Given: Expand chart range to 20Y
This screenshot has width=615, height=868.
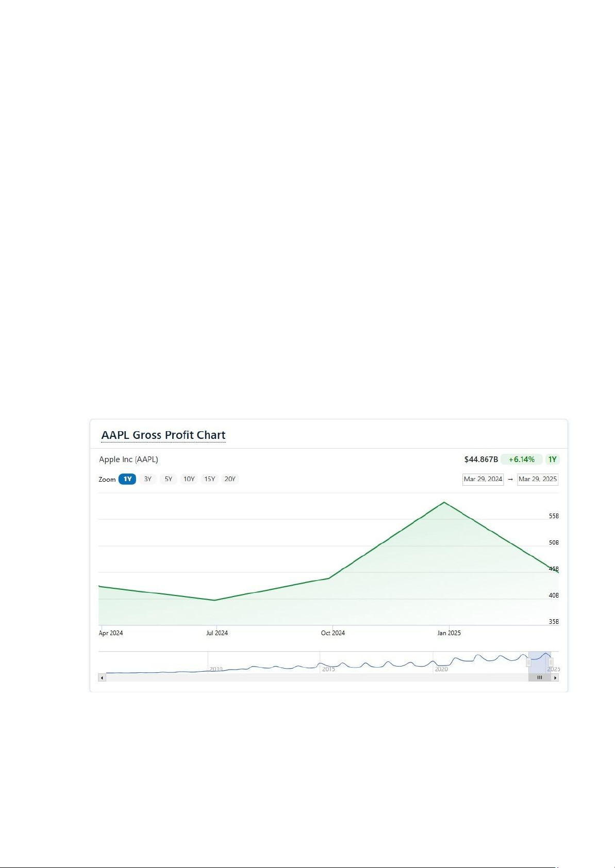Looking at the screenshot, I should point(230,479).
